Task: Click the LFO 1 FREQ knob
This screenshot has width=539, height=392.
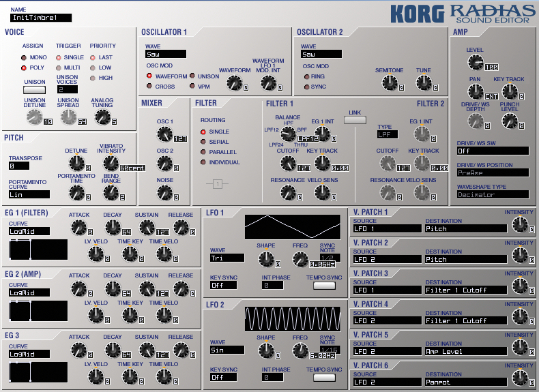Action: pyautogui.click(x=300, y=259)
